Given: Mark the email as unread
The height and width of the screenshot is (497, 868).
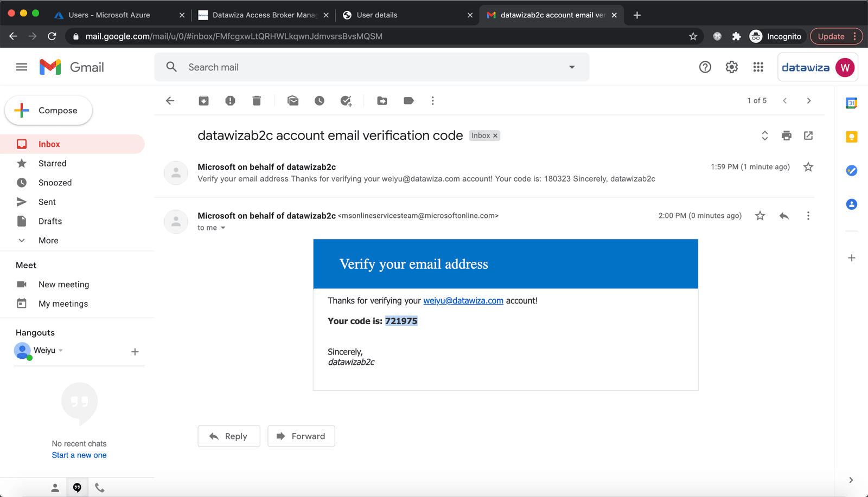Looking at the screenshot, I should (x=293, y=101).
